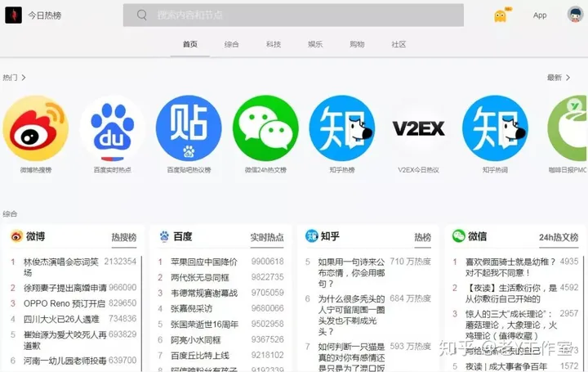Open 崔始源为爱犬咬死人再道歉 topic
Viewport: 588px width, 372px height.
(65, 340)
